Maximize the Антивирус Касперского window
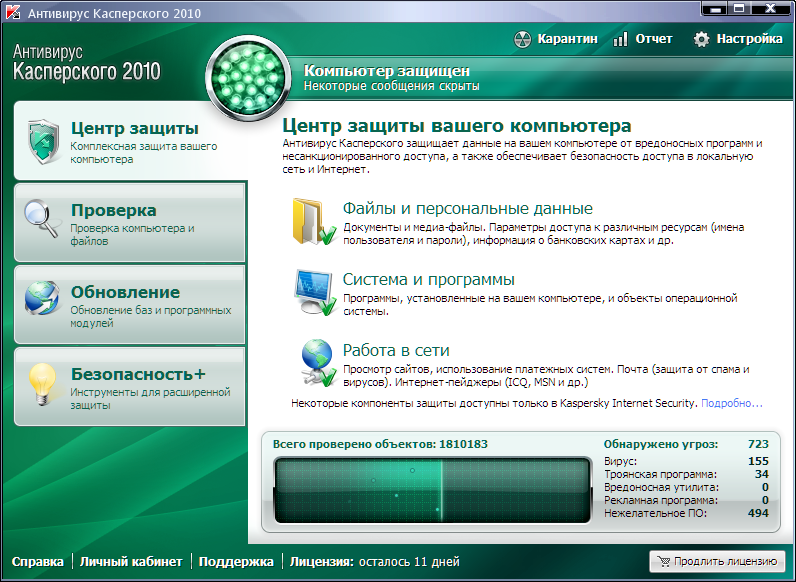Screen dimensions: 796x582 click(740, 8)
